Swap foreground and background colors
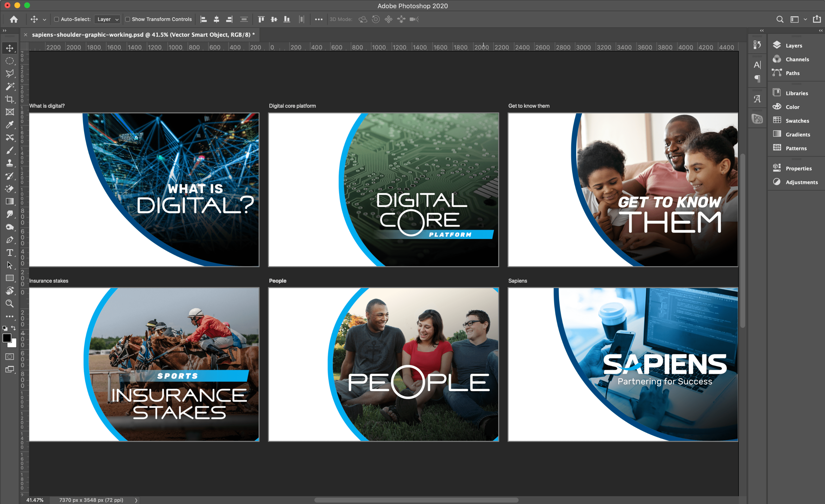This screenshot has height=504, width=825. (13, 328)
